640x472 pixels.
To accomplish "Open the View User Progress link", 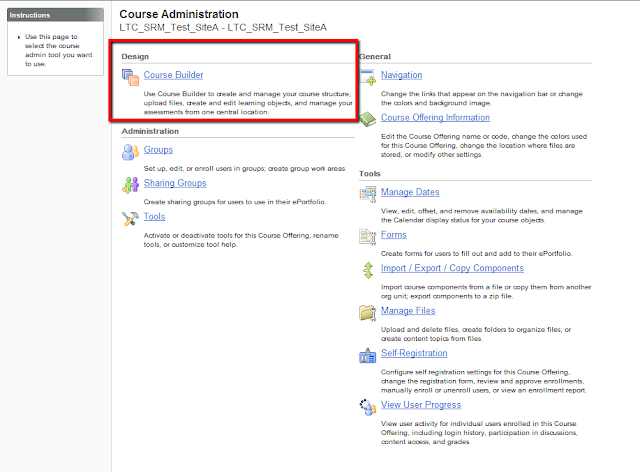I will pos(421,405).
